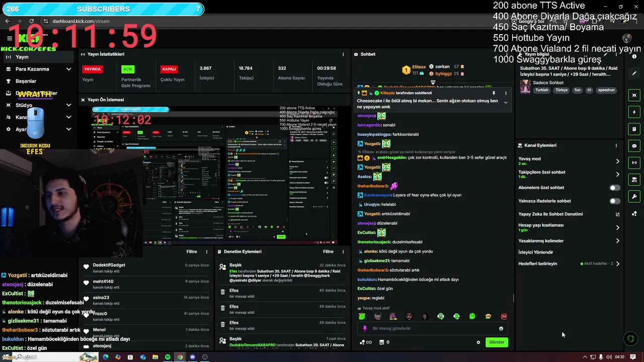Toggle the document panel icon in right sidebar
The width and height of the screenshot is (644, 362).
tap(634, 129)
